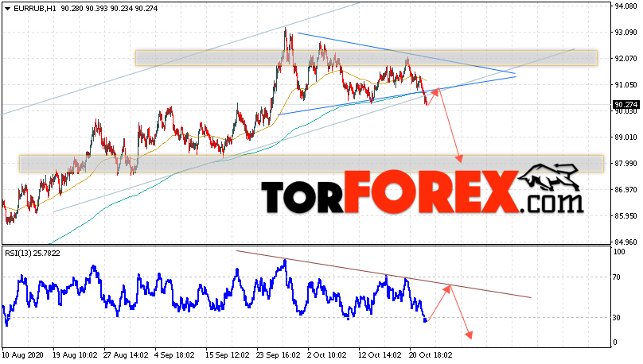
Task: Click the 19 Aug 10:02 time label
Action: [x=75, y=355]
